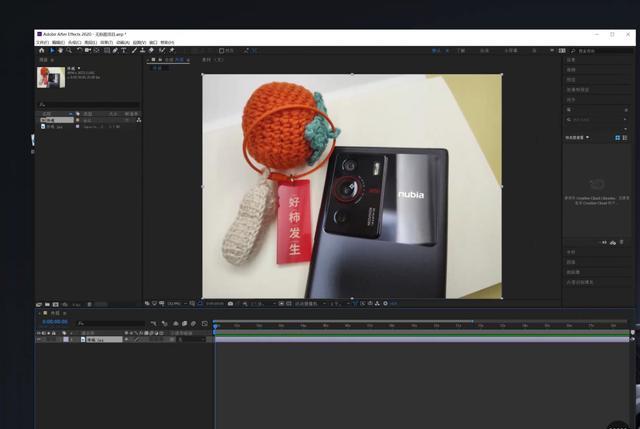
Task: Open the File menu
Action: 42,43
